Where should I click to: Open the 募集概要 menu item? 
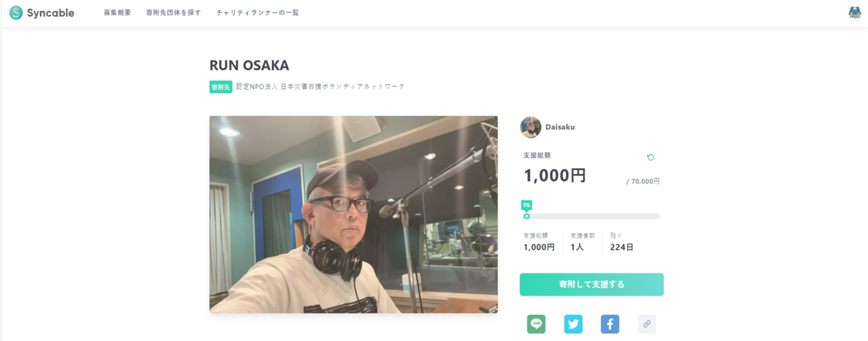[x=117, y=13]
